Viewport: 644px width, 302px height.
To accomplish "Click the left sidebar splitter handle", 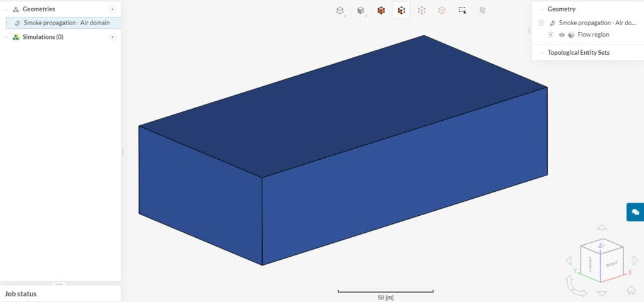I will [123, 152].
